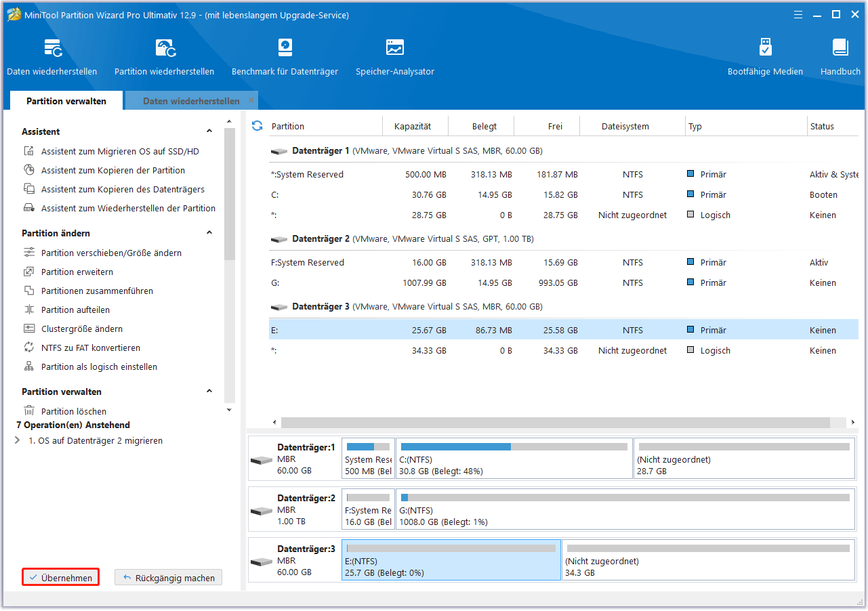Start Assistent zum Kopieren des Datenträgers
The width and height of the screenshot is (868, 611).
[x=123, y=190]
